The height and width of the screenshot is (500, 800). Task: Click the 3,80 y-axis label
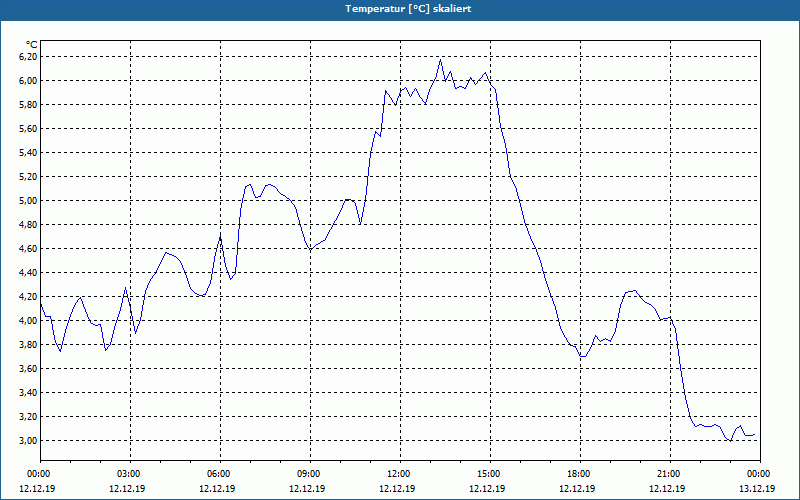point(28,344)
